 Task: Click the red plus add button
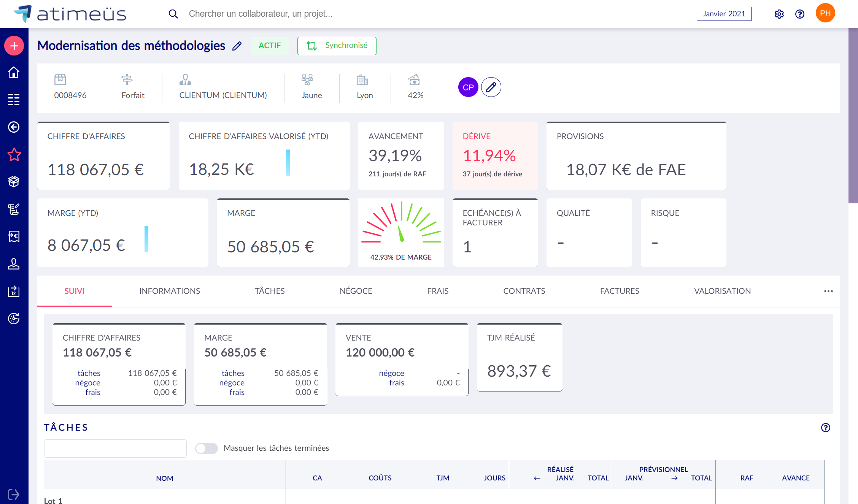click(14, 46)
